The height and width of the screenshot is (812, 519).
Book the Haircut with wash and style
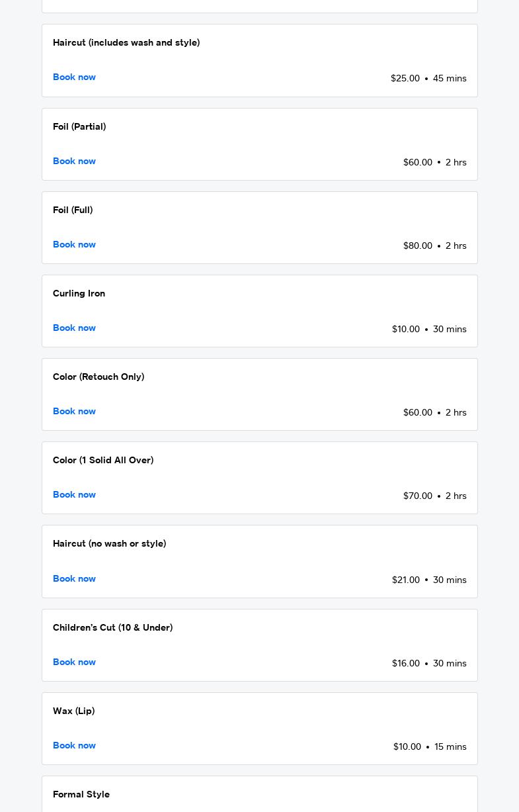click(x=74, y=77)
